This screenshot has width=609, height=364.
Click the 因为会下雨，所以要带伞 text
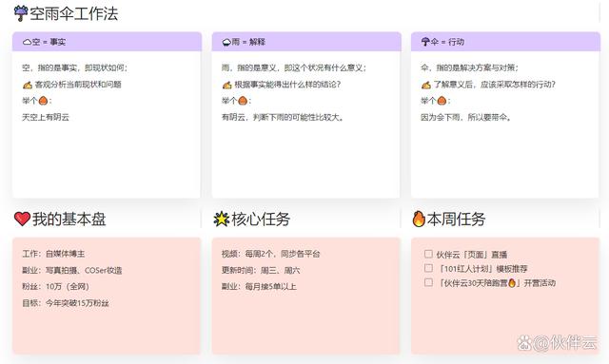pos(465,117)
